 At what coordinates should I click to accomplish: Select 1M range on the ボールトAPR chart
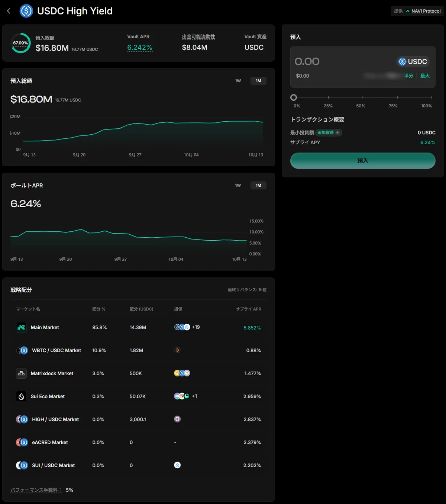[258, 185]
